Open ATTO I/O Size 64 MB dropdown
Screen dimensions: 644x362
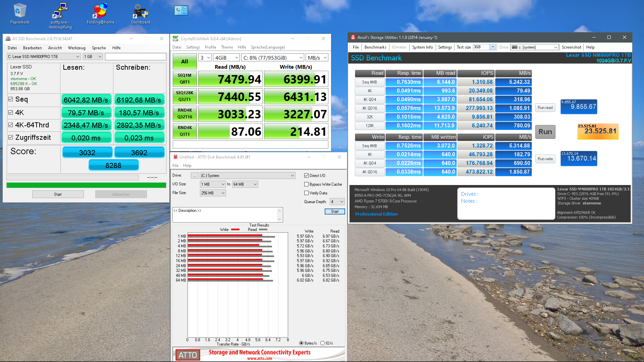point(245,184)
